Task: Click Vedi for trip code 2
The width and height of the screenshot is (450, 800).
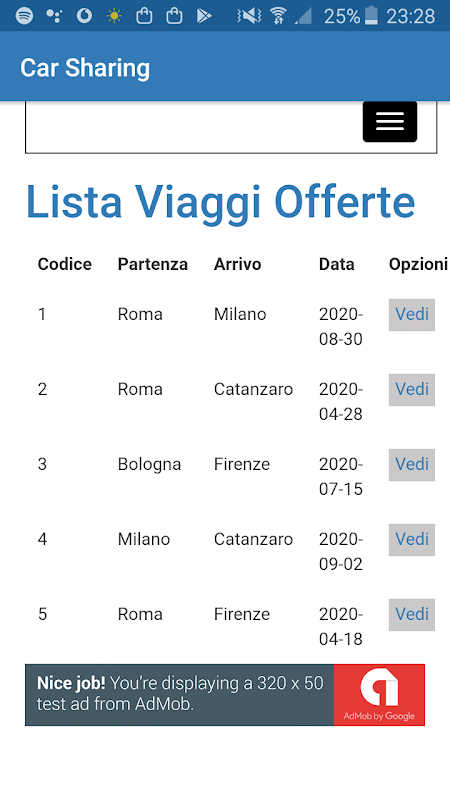Action: click(412, 389)
